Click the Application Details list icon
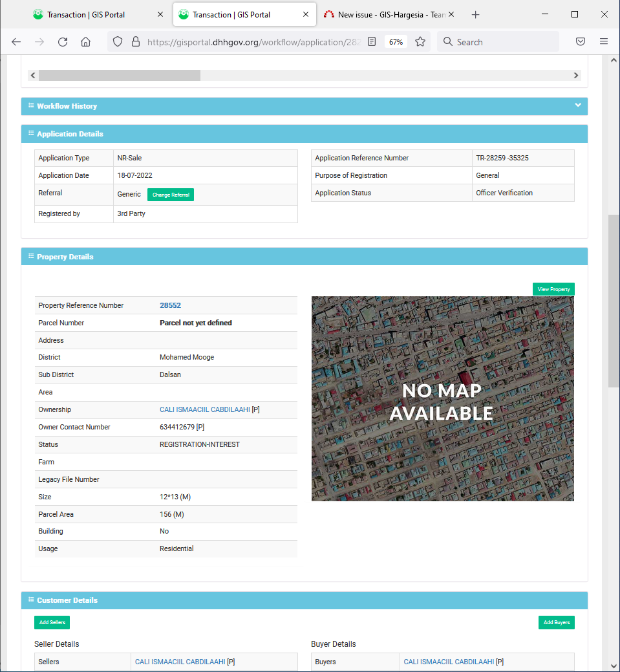Image resolution: width=620 pixels, height=672 pixels. pyautogui.click(x=31, y=133)
